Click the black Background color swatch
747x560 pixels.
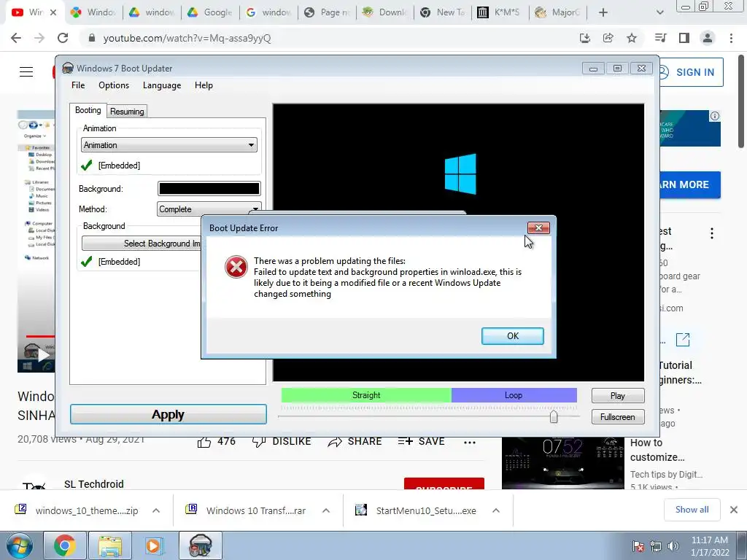point(209,189)
